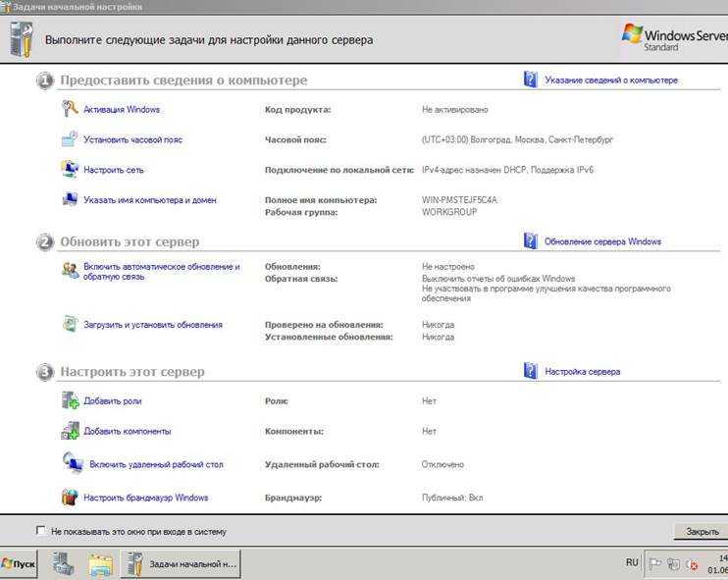Click the Action Center flag tray icon
The width and height of the screenshot is (728, 580).
654,563
